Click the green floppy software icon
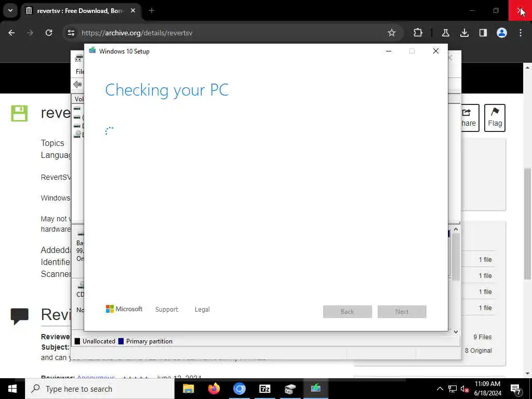This screenshot has height=399, width=532. point(19,113)
